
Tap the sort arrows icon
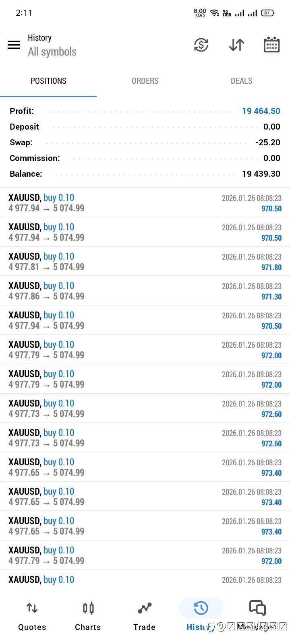(x=236, y=45)
